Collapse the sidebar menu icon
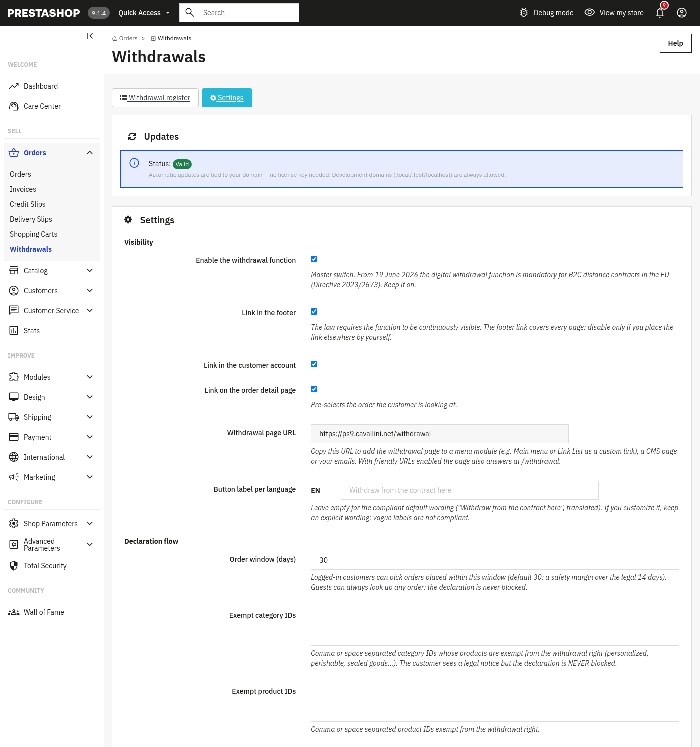 [x=90, y=36]
